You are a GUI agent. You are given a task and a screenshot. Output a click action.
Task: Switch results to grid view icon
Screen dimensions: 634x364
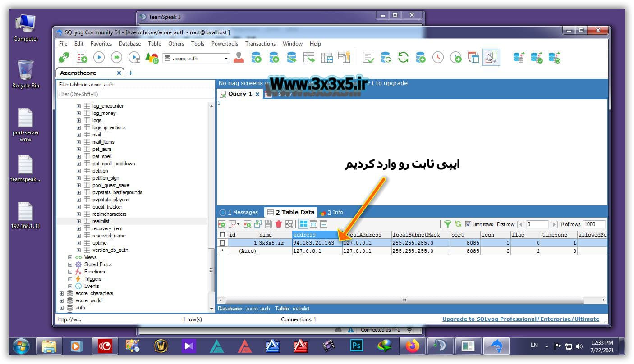(x=303, y=224)
